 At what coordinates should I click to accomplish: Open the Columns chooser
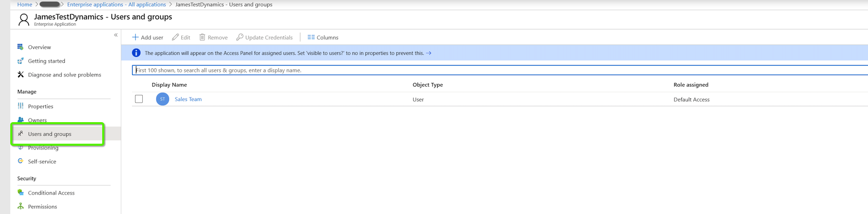[323, 37]
